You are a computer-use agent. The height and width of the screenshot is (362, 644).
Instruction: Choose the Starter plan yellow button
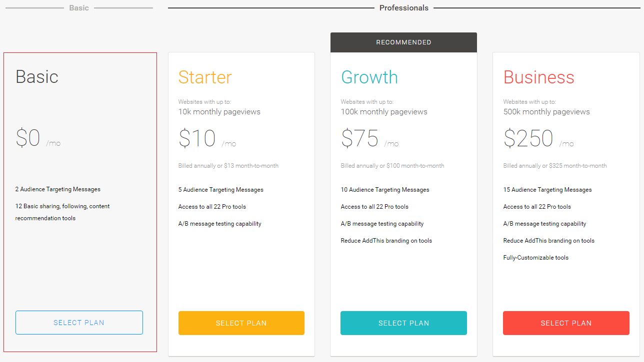(x=241, y=323)
